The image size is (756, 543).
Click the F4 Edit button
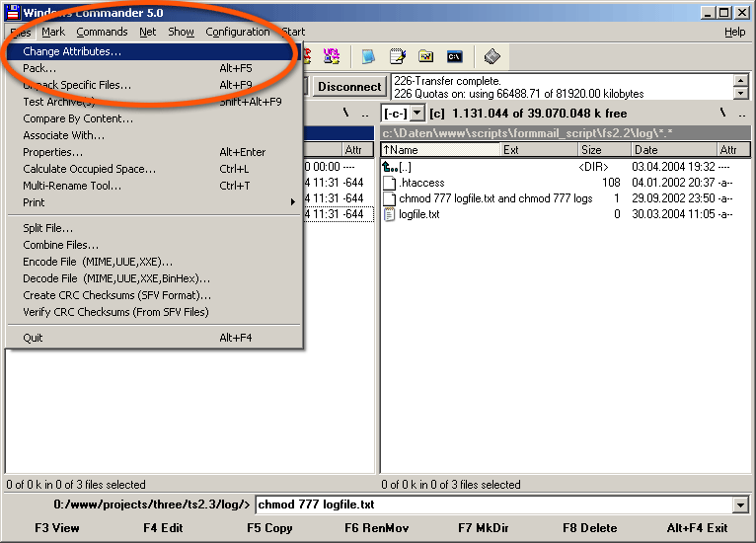(x=163, y=528)
